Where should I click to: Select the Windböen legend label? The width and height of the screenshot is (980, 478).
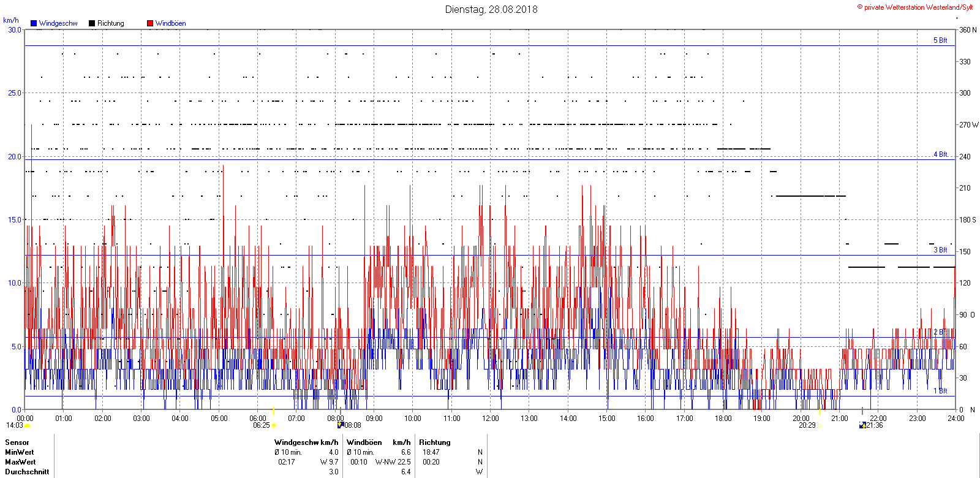point(171,23)
